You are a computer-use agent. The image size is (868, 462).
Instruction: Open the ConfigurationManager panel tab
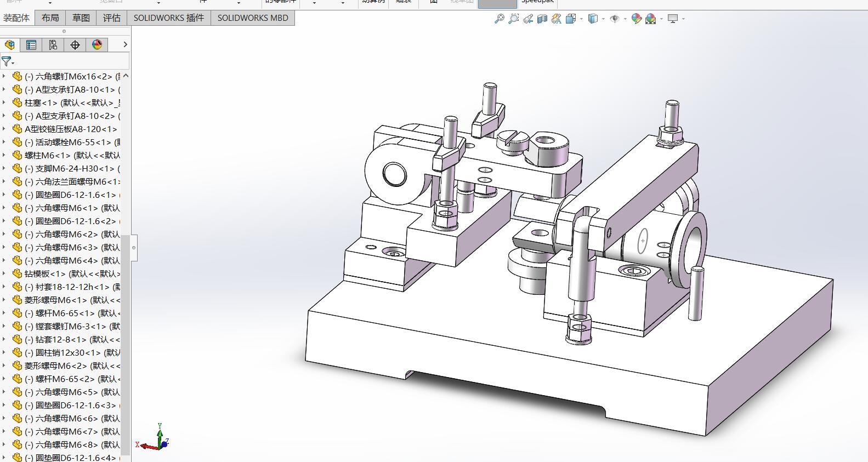click(x=53, y=45)
